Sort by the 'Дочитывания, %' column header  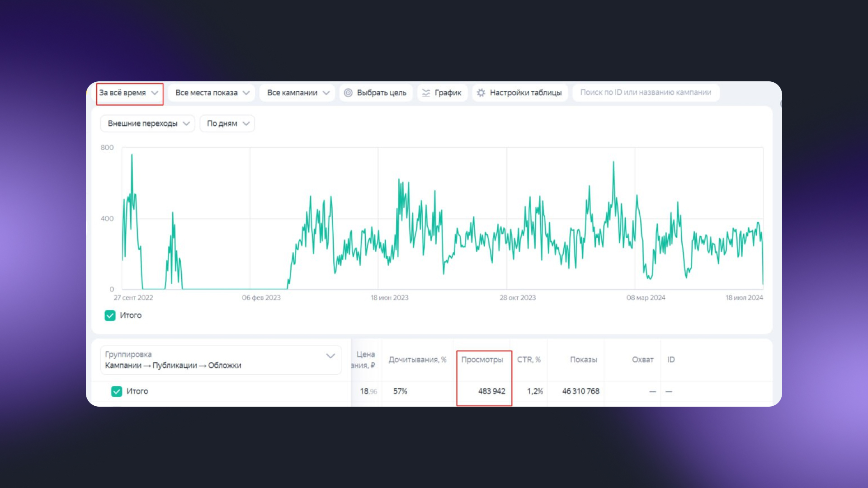coord(417,360)
